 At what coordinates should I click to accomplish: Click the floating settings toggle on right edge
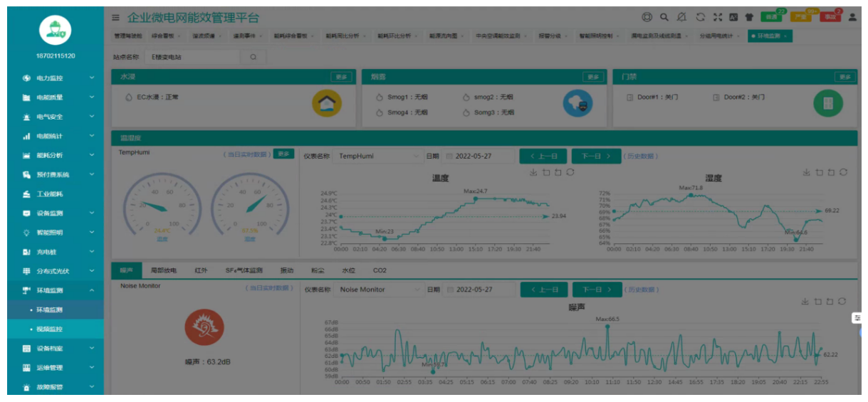pyautogui.click(x=857, y=319)
